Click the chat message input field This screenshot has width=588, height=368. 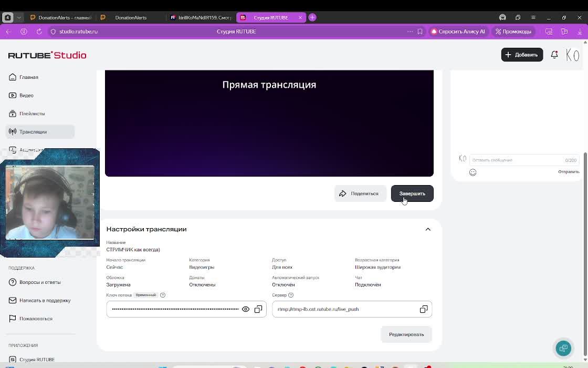[524, 160]
